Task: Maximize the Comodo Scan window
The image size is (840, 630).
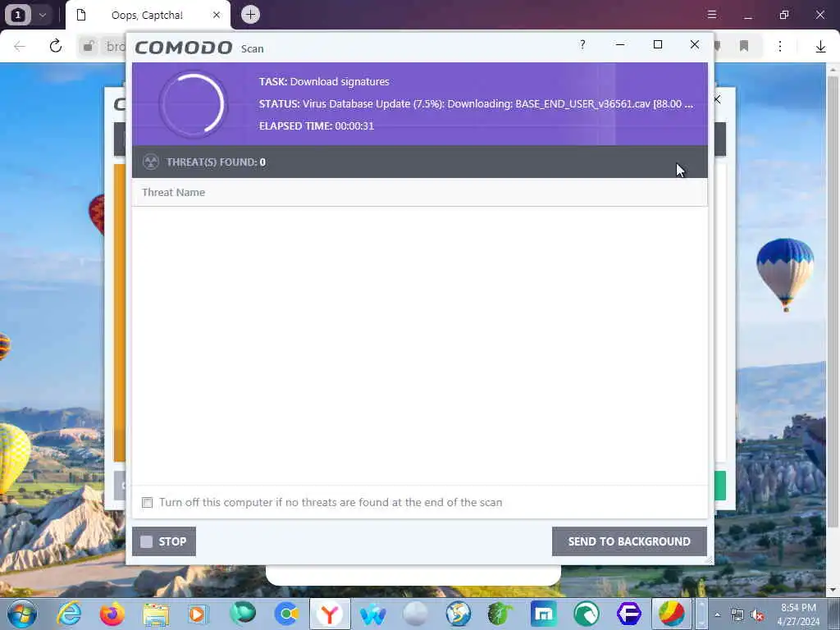Action: (658, 44)
